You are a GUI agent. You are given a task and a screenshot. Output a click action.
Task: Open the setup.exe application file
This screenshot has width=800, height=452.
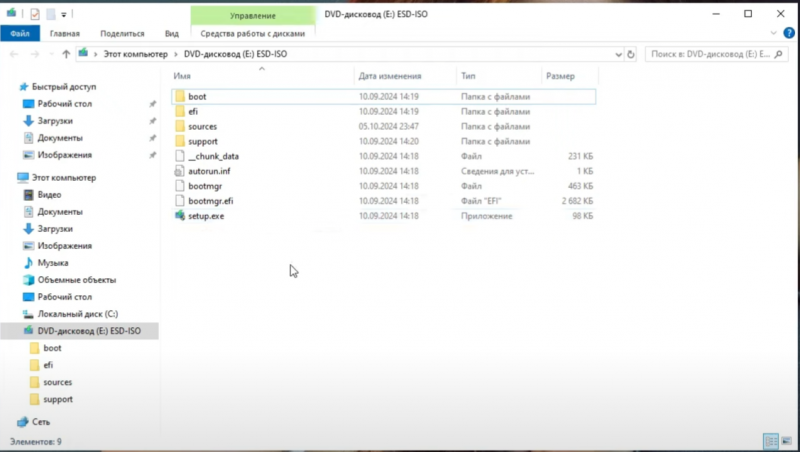pyautogui.click(x=205, y=216)
